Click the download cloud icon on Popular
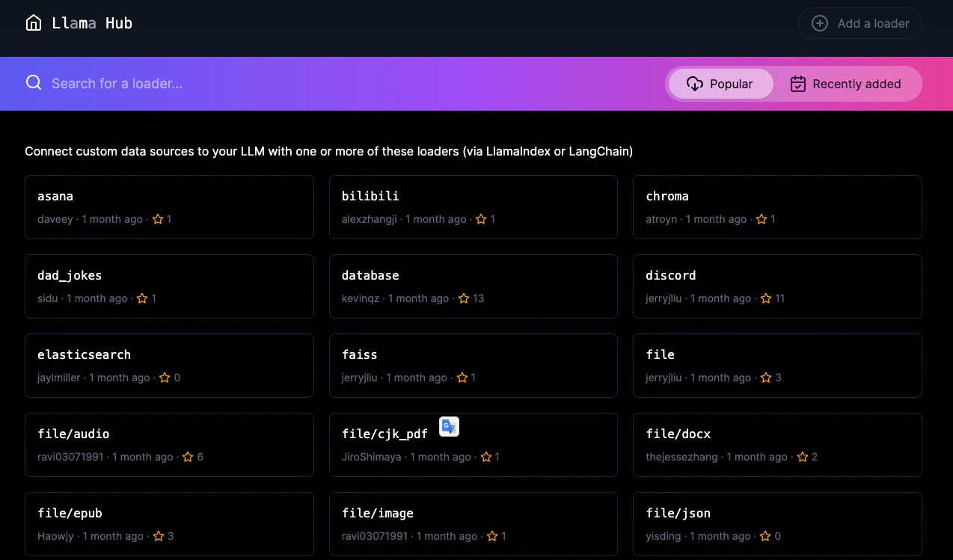This screenshot has width=953, height=560. [695, 84]
